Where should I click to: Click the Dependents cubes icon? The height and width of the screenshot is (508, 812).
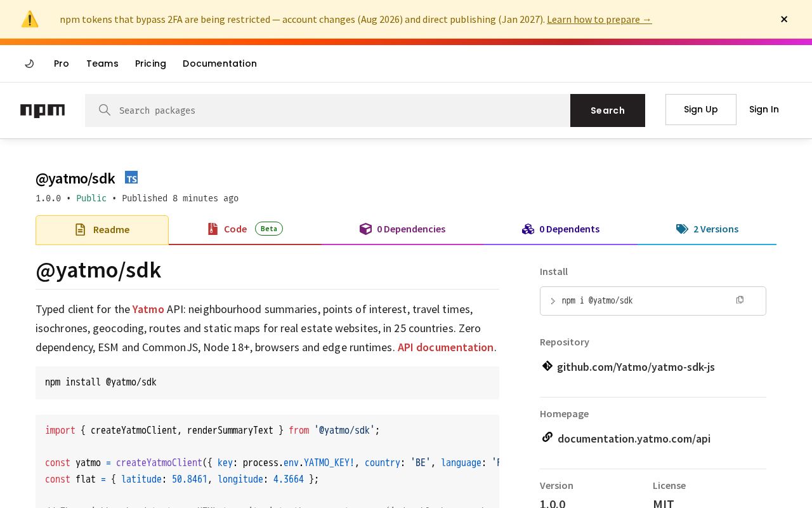pos(528,229)
